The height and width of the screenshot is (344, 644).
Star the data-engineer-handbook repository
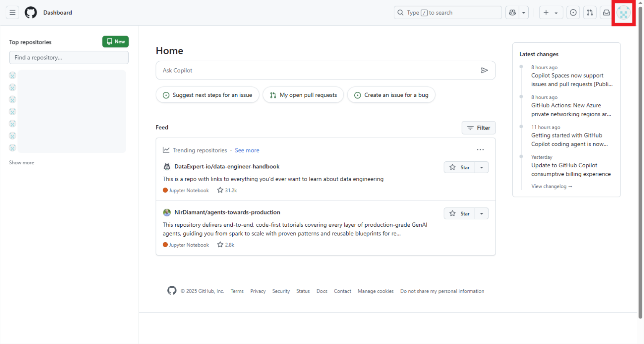(x=460, y=167)
